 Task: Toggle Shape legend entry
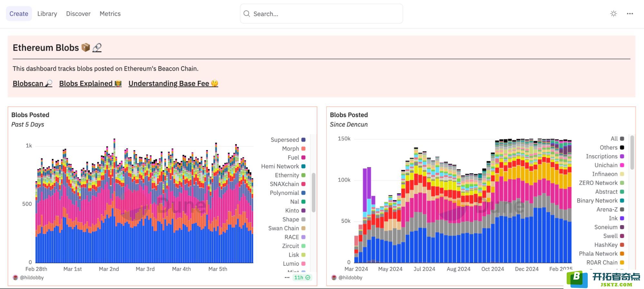294,219
